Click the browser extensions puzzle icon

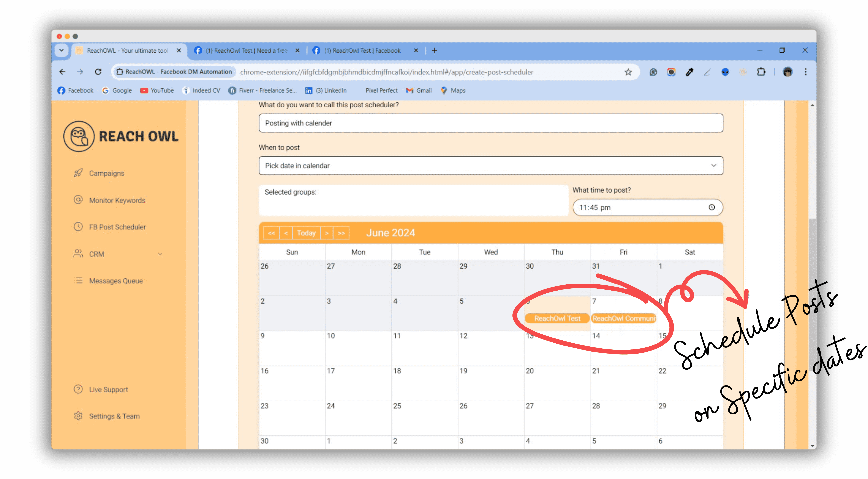pos(761,72)
